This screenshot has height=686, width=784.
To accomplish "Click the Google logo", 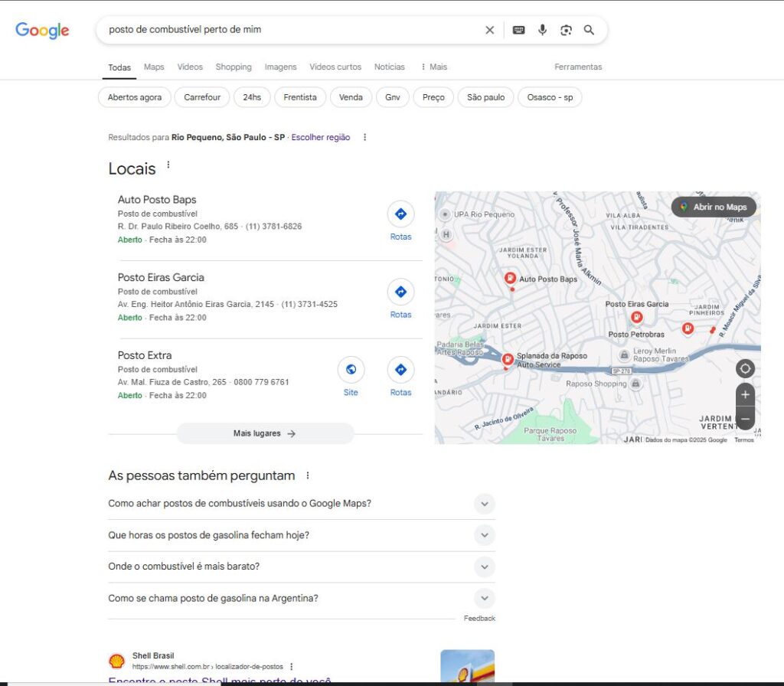I will [42, 30].
